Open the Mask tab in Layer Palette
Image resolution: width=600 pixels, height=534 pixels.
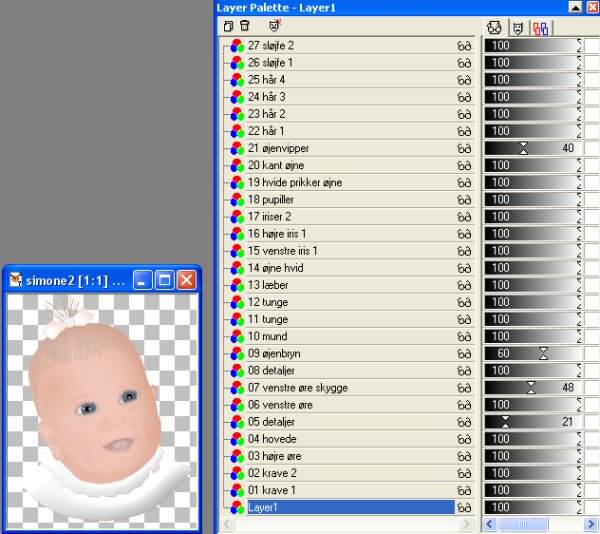click(518, 27)
